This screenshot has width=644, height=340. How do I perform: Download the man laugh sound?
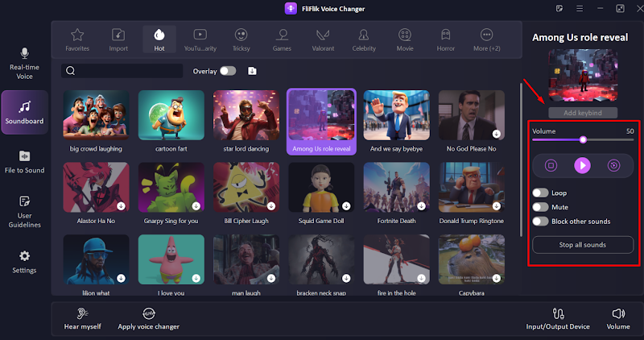[271, 278]
